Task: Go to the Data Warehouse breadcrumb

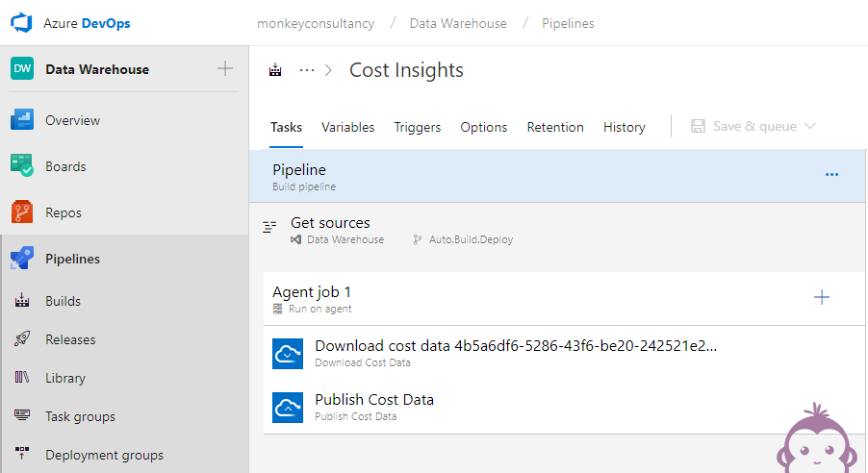Action: pyautogui.click(x=458, y=23)
